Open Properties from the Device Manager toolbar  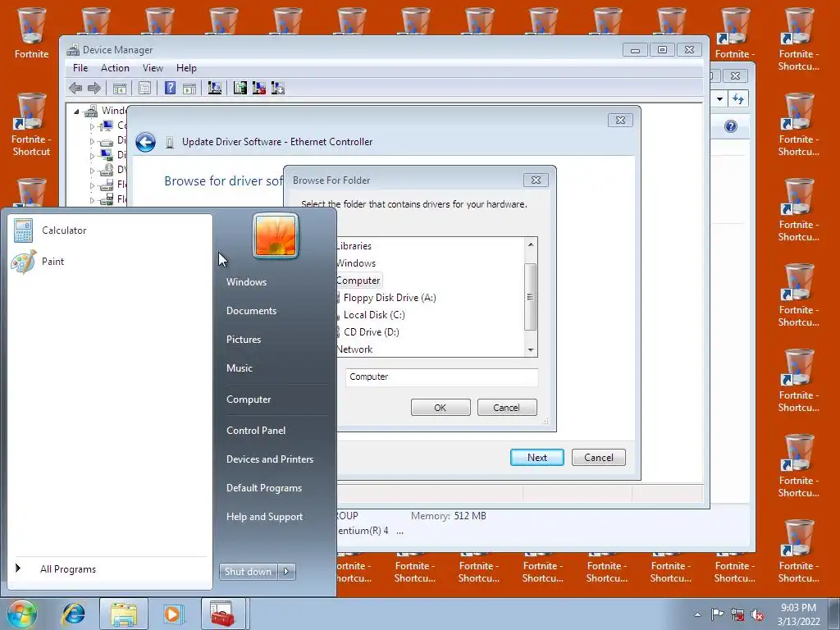tap(144, 88)
